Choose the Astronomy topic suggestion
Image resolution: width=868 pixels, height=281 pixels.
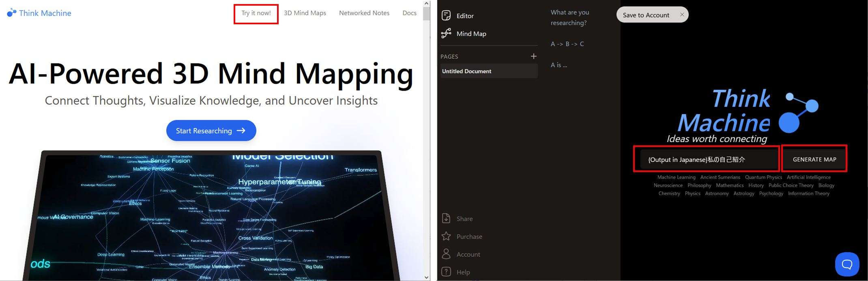(x=717, y=194)
